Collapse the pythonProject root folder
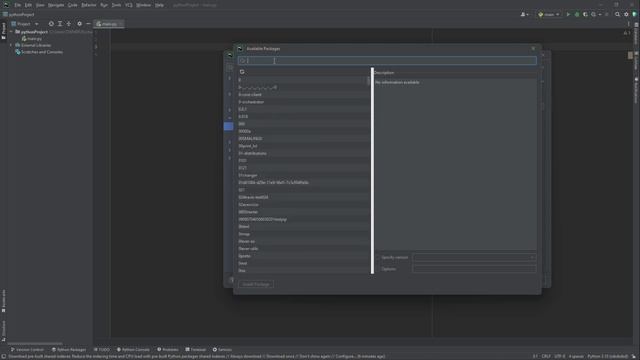Image resolution: width=640 pixels, height=360 pixels. coord(11,31)
